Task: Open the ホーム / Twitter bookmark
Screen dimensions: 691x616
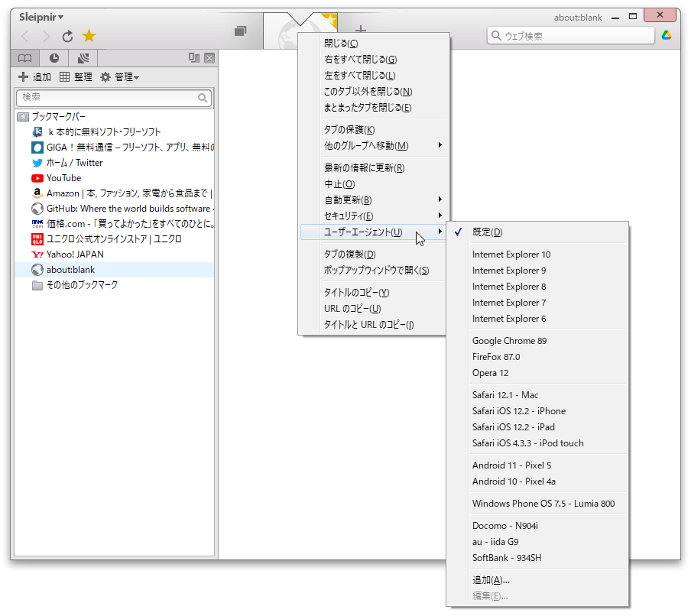Action: click(x=67, y=163)
